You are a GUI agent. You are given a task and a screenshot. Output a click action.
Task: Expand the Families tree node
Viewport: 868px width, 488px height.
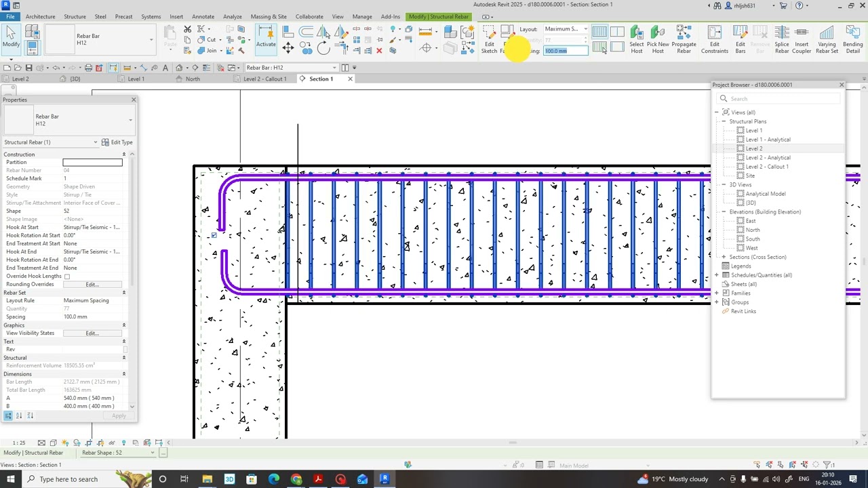pos(717,293)
